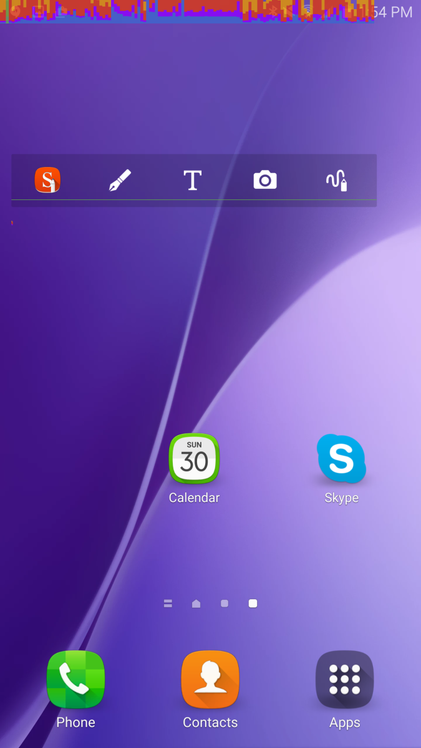Select the third page indicator dot
This screenshot has width=421, height=748.
click(225, 603)
